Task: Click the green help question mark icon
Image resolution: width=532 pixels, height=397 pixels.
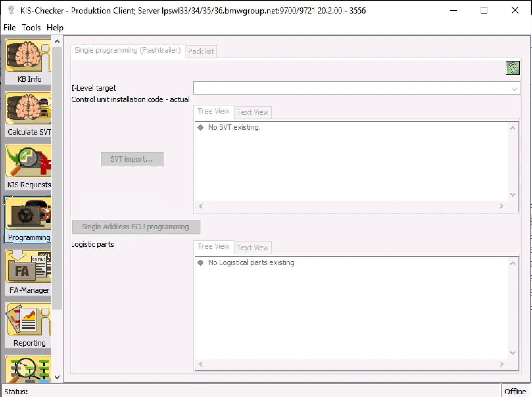Action: [512, 68]
